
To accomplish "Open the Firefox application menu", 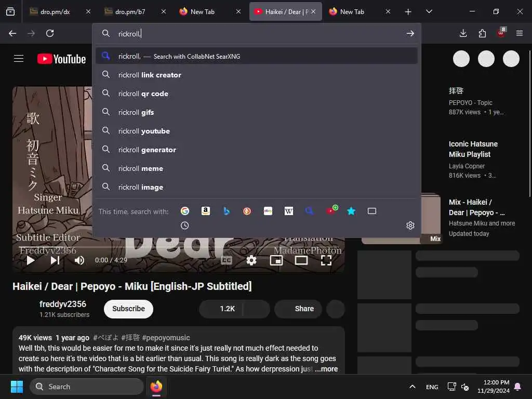I will (520, 33).
